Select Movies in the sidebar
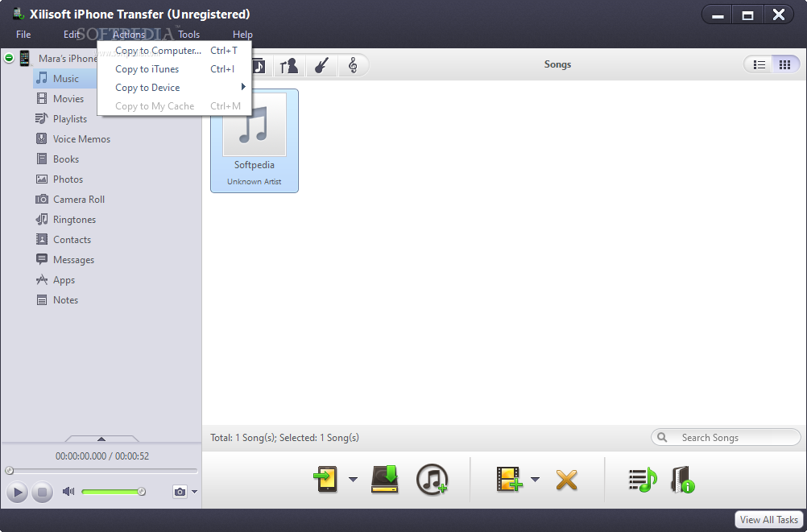 [68, 99]
